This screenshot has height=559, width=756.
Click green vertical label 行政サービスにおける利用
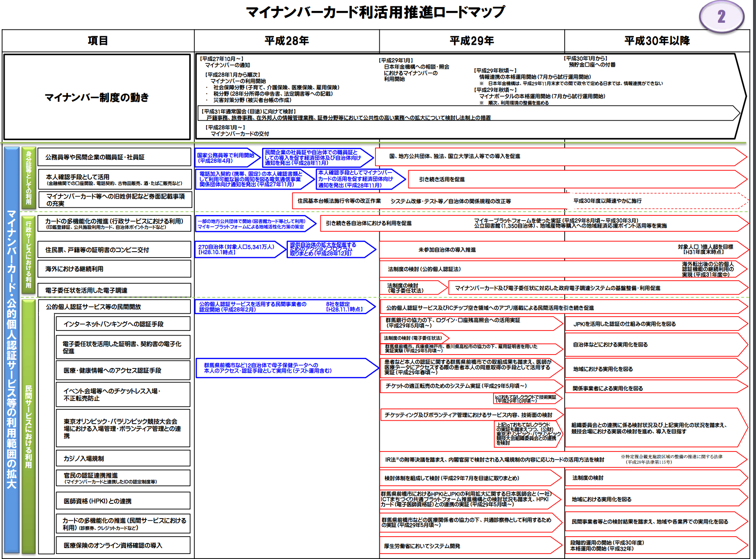[29, 254]
